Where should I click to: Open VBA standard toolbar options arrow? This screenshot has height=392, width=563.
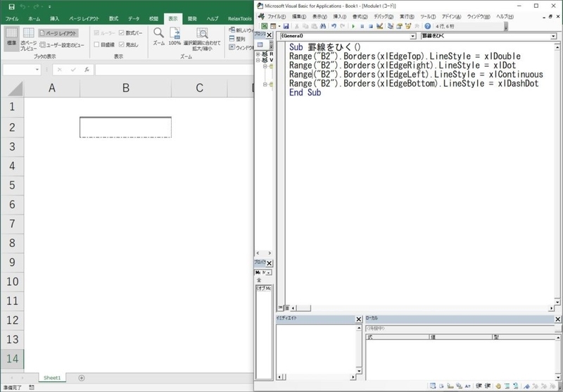point(506,27)
